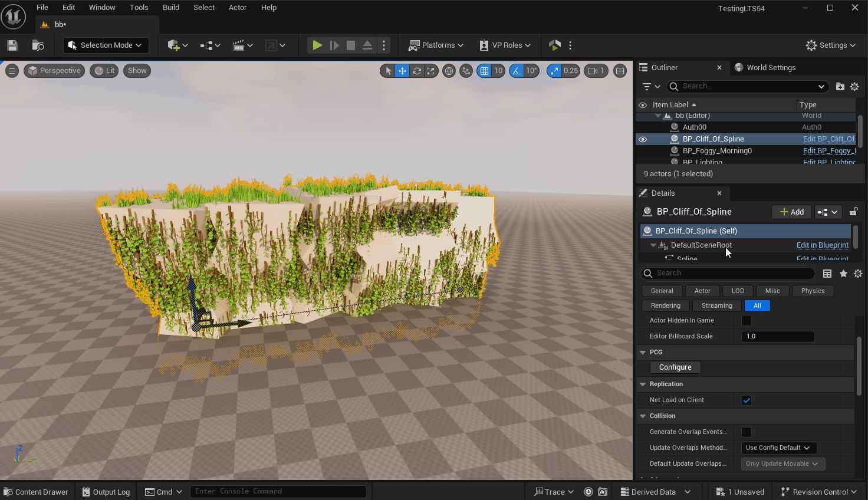The image size is (868, 500).
Task: Activate the Rotate tool in viewport
Action: click(417, 71)
